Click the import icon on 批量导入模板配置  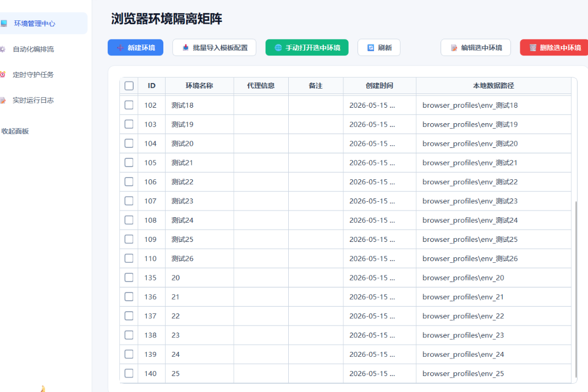185,48
